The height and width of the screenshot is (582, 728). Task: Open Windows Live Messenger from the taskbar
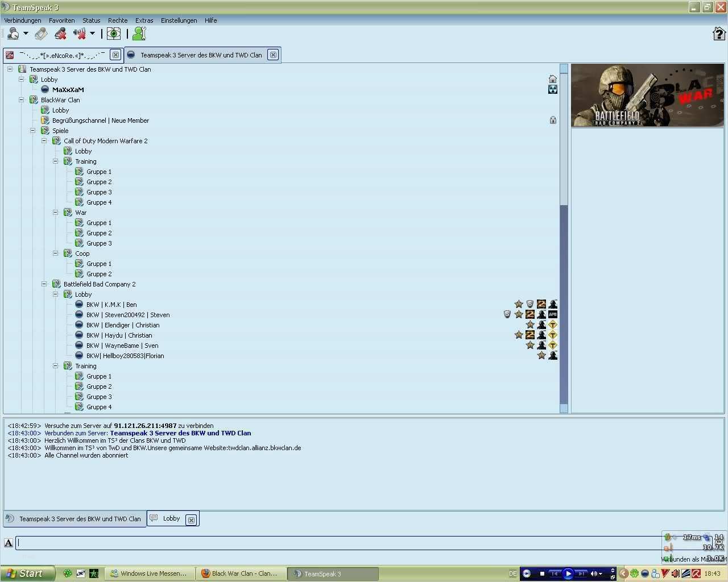click(x=149, y=573)
